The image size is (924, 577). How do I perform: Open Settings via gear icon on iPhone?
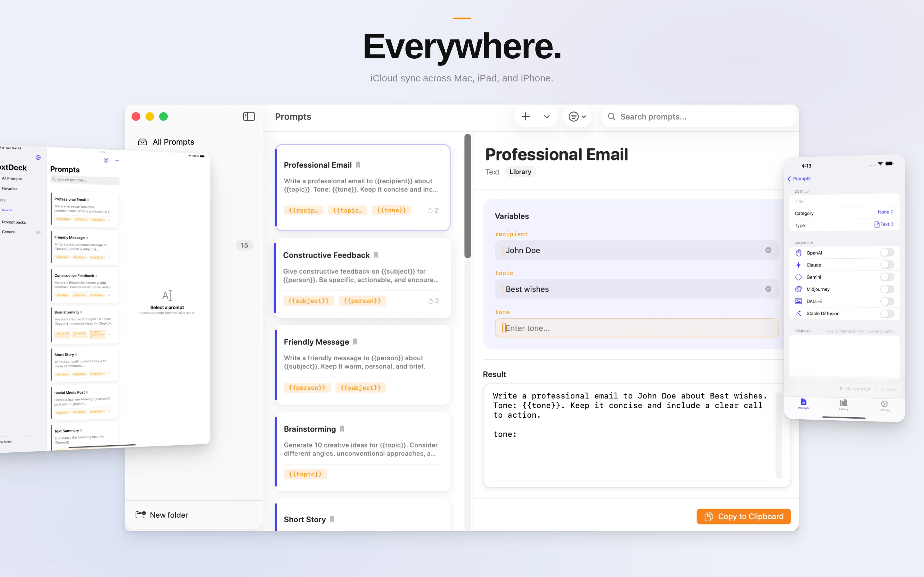[x=885, y=404]
